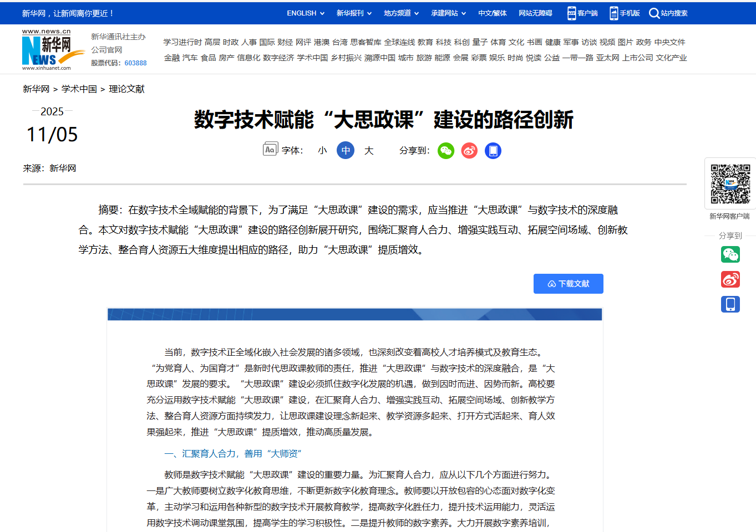The height and width of the screenshot is (532, 756).
Task: Click the QR code for 新华网客户端
Action: pos(730,184)
